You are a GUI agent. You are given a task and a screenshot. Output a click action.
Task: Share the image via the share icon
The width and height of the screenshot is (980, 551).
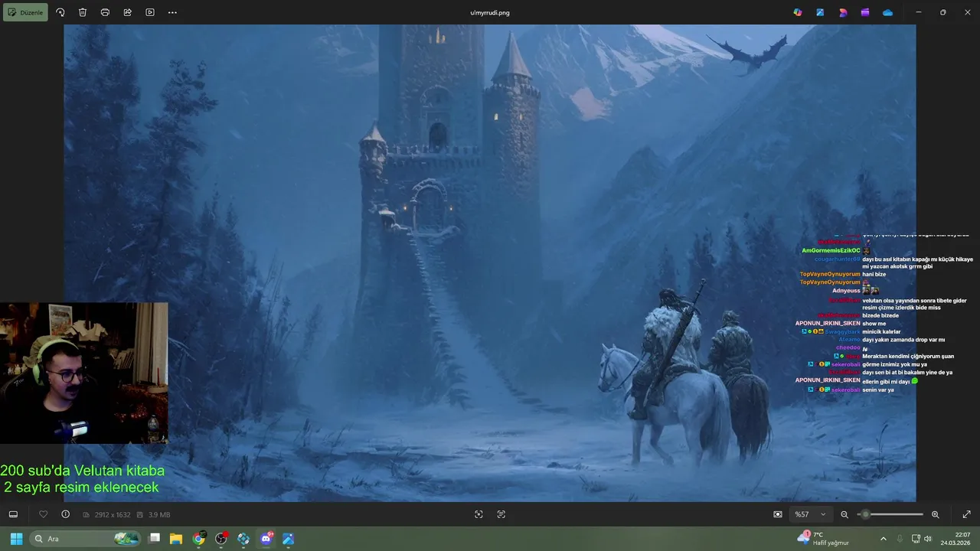tap(127, 12)
